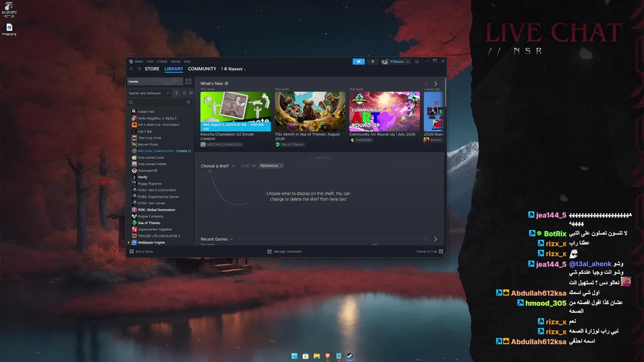Image resolution: width=644 pixels, height=362 pixels.
Task: Click the sort-order up arrow icon
Action: pos(176,93)
